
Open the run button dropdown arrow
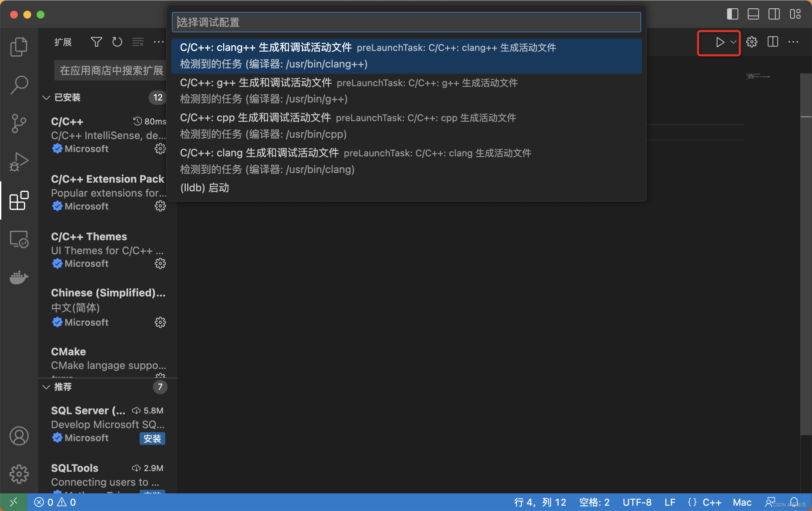coord(733,42)
